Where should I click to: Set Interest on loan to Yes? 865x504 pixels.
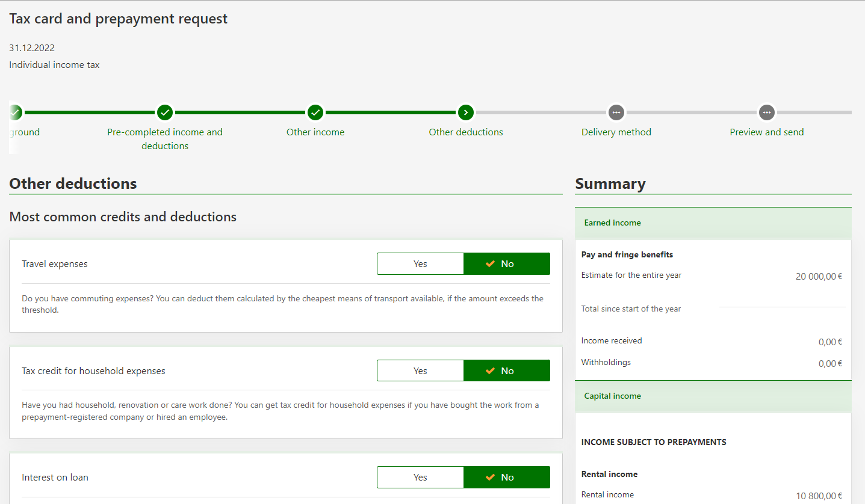[420, 478]
